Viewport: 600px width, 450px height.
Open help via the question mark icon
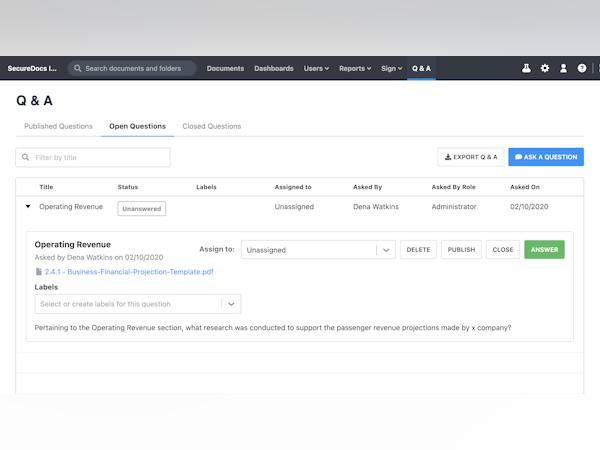(582, 68)
